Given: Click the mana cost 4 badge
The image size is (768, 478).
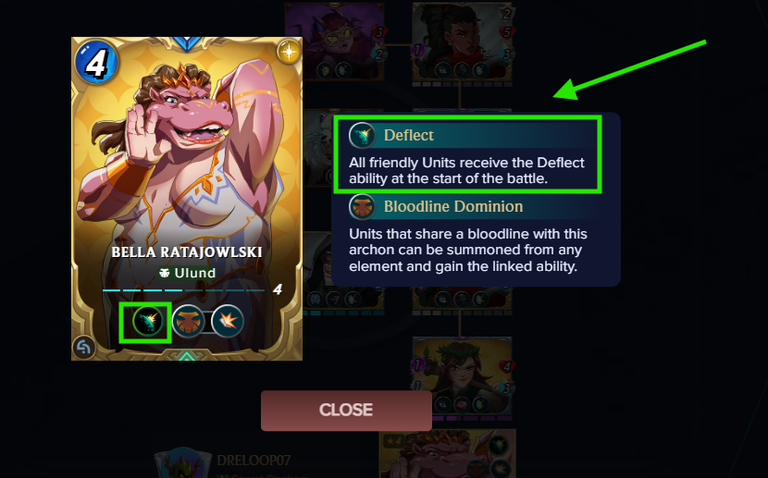Looking at the screenshot, I should coord(96,63).
